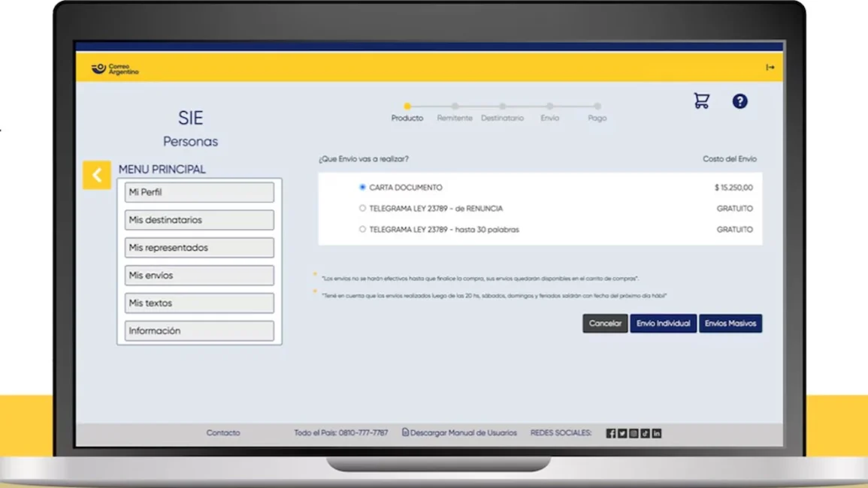Click the Envíos Masivos button
Image resolution: width=868 pixels, height=488 pixels.
tap(730, 324)
